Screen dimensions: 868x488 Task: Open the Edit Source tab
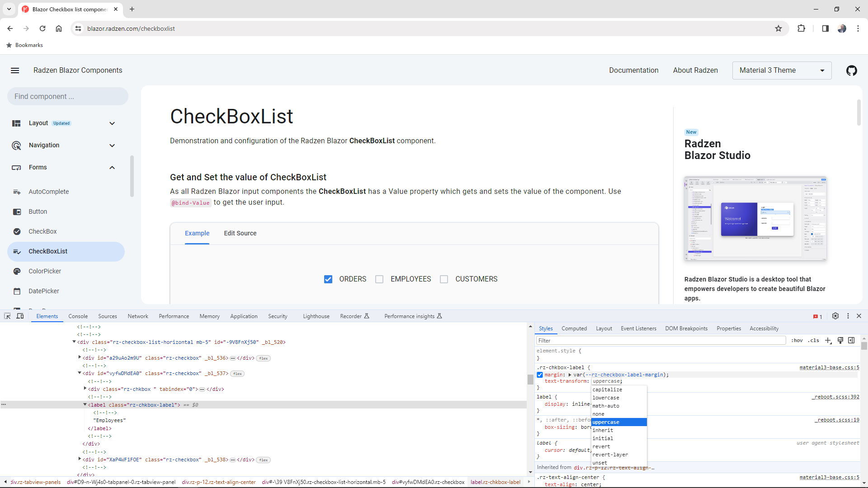pos(240,233)
